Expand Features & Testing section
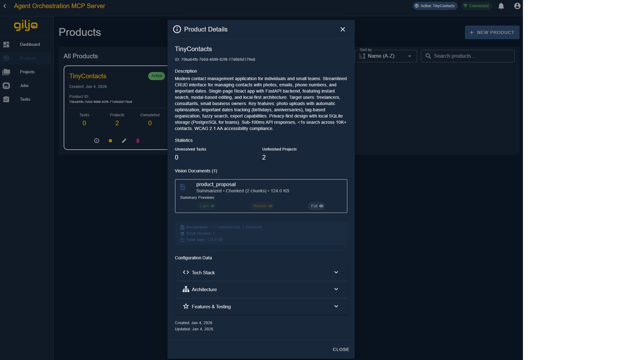This screenshot has height=360, width=644. tap(261, 306)
